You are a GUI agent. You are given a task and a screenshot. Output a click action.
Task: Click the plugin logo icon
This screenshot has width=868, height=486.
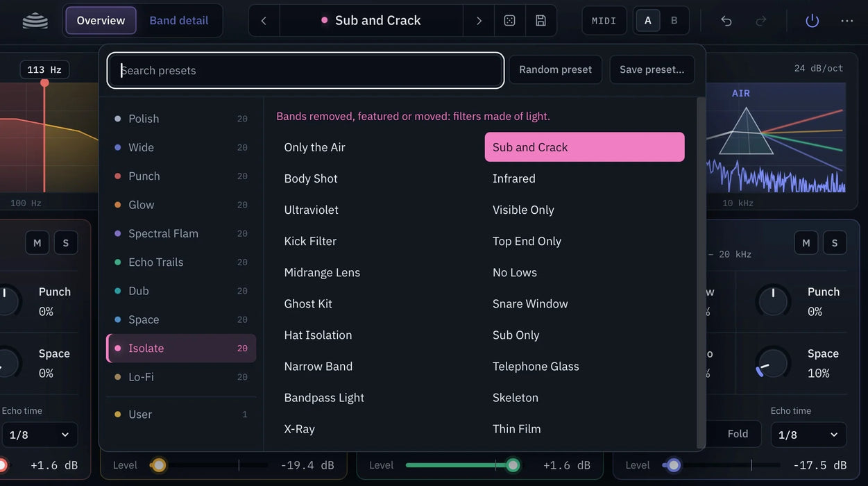point(35,21)
